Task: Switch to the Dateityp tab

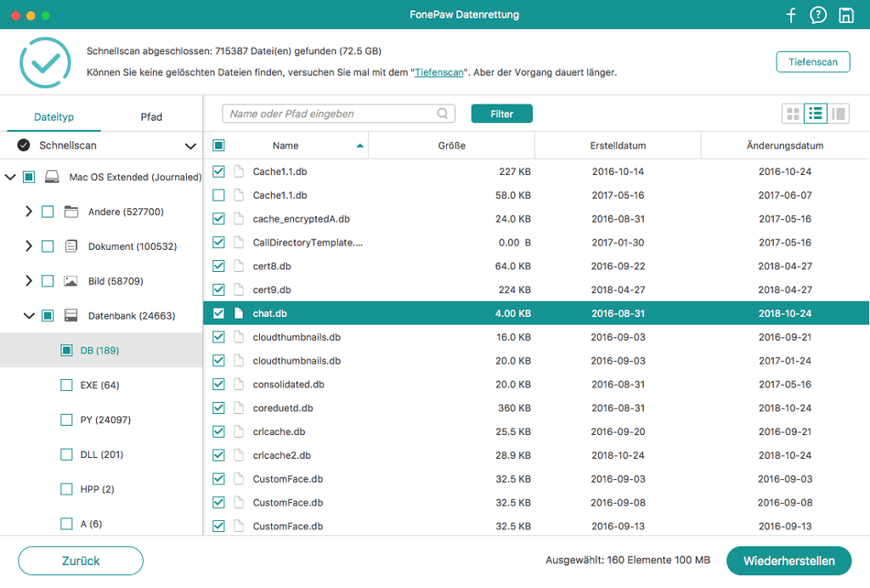Action: click(x=54, y=117)
